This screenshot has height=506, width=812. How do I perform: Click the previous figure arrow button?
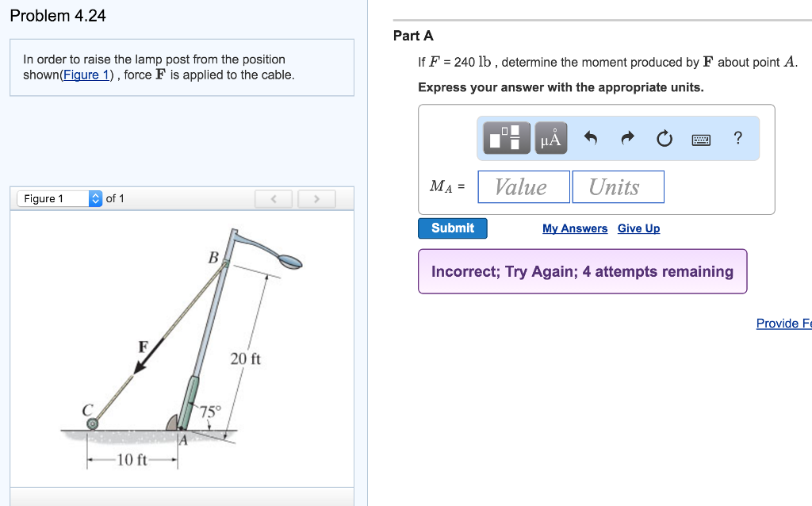coord(273,198)
